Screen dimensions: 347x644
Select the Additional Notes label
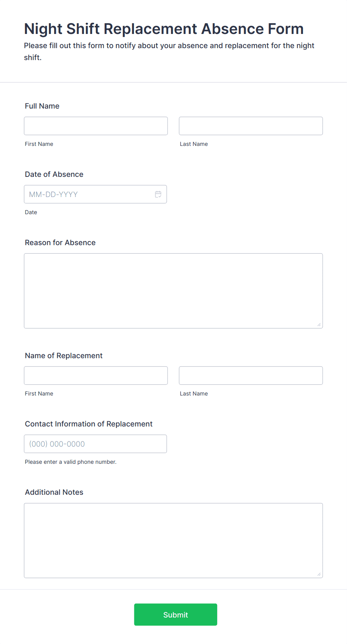[x=54, y=492]
